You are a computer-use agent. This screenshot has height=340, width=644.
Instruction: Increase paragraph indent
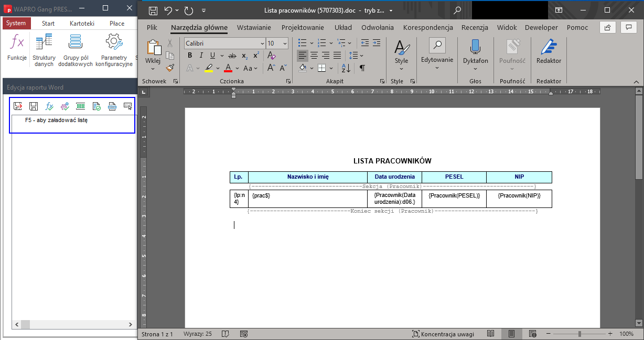pyautogui.click(x=377, y=43)
